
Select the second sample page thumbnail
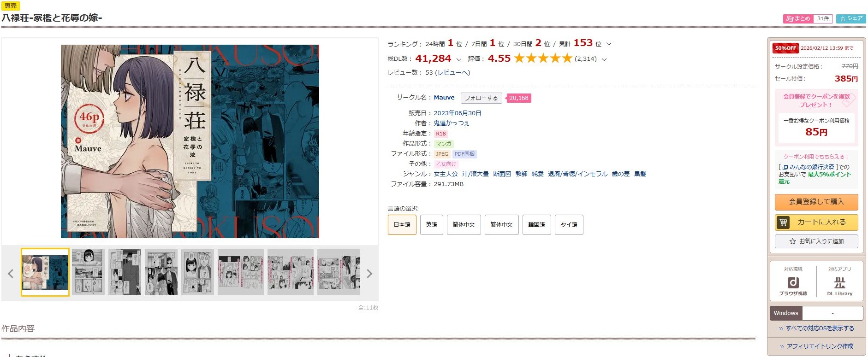coord(88,272)
